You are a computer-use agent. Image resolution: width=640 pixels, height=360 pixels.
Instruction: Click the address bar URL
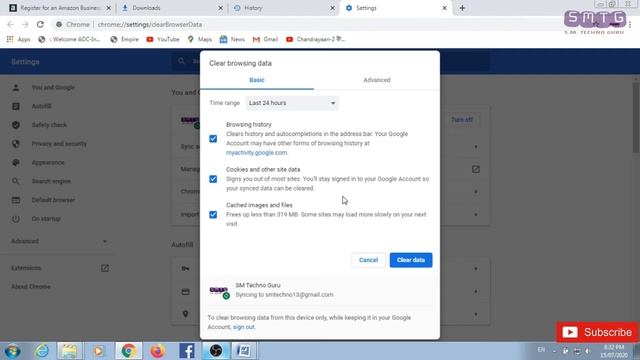coord(150,24)
